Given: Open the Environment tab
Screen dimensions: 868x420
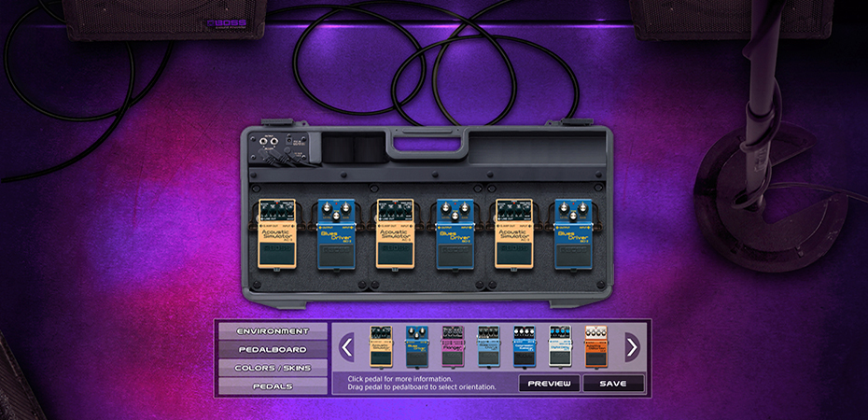Looking at the screenshot, I should click(273, 331).
